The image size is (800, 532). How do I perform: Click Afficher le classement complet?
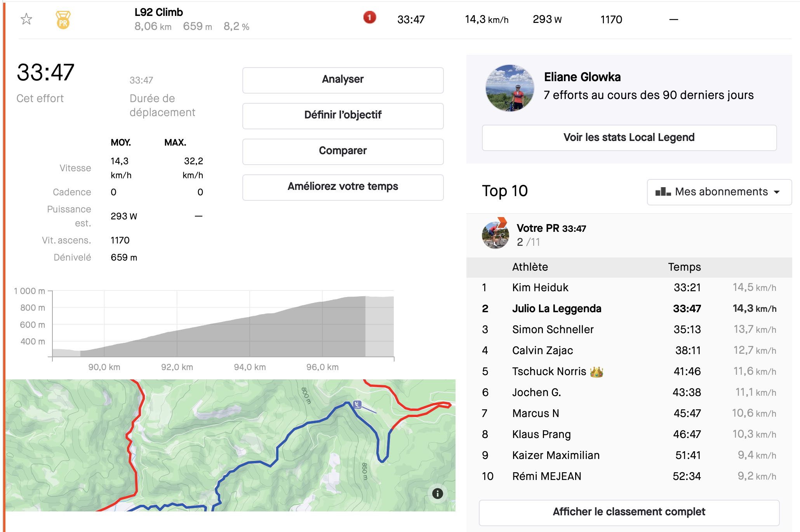coord(629,512)
